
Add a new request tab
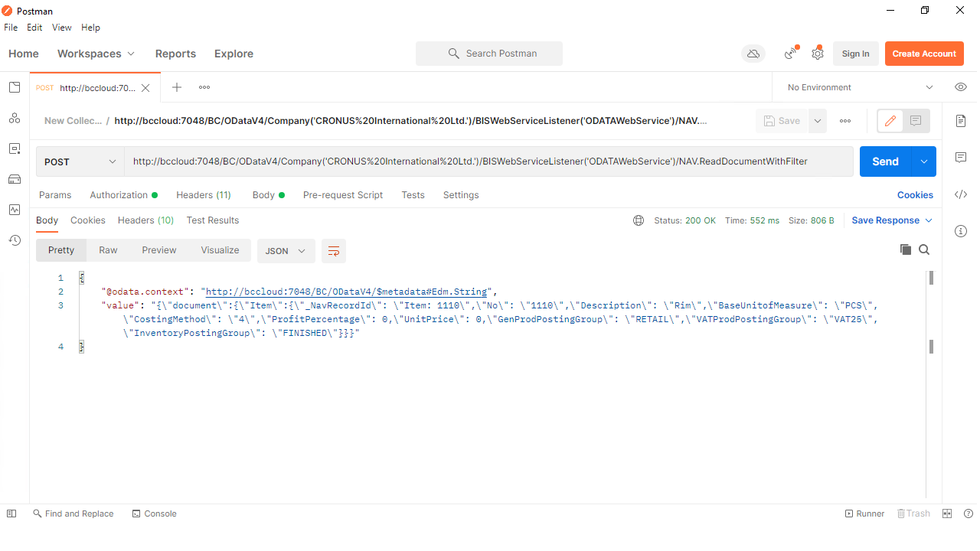coord(177,87)
